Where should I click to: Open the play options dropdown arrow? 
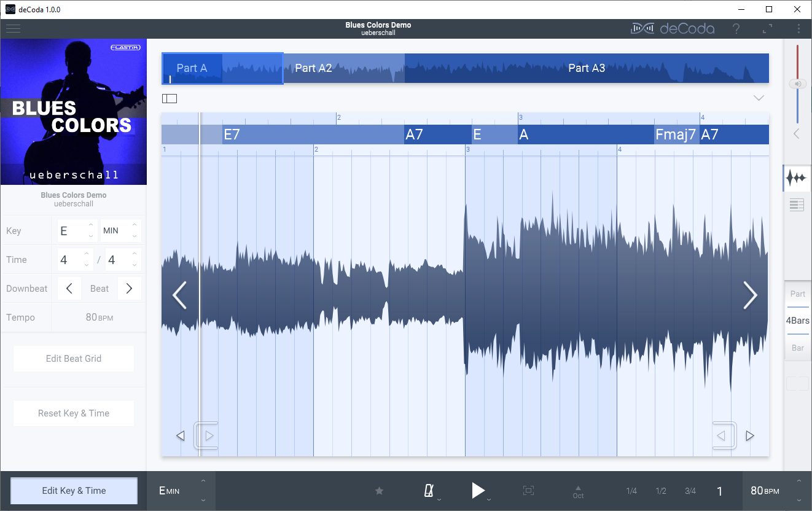(489, 499)
